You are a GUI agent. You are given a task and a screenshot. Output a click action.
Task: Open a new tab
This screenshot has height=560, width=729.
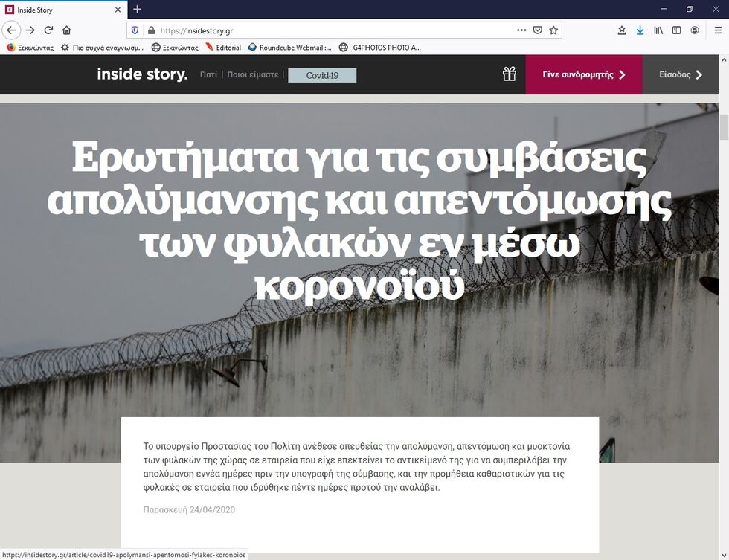click(137, 9)
